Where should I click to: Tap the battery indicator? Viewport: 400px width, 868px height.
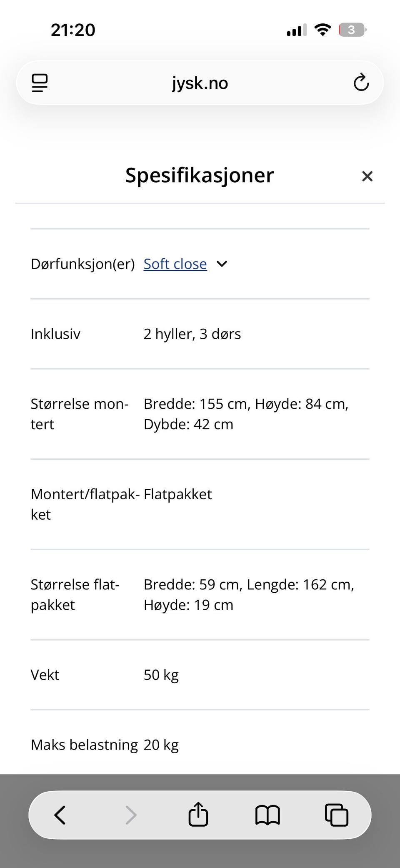pyautogui.click(x=352, y=30)
